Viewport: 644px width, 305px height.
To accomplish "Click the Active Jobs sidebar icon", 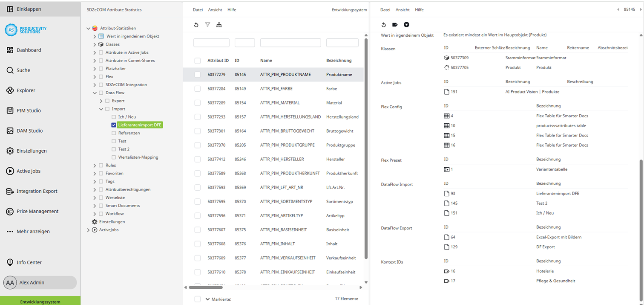I will (10, 171).
